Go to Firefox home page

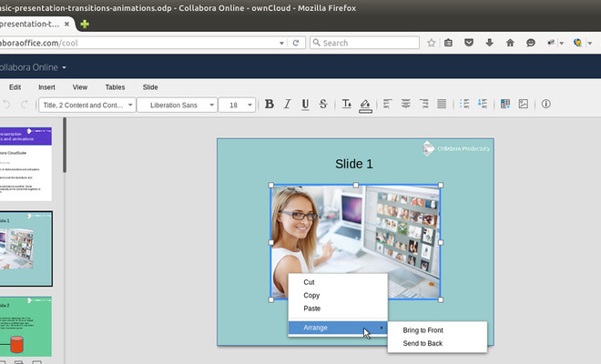(x=510, y=43)
